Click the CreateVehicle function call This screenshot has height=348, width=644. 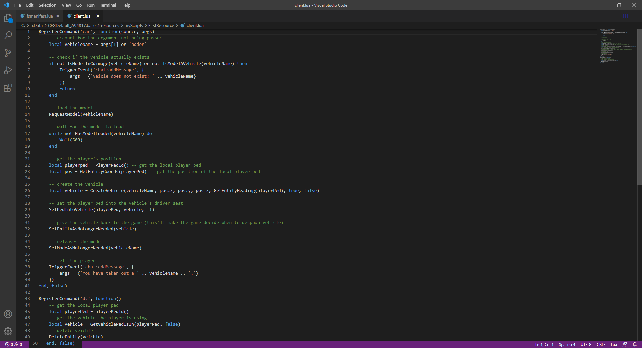pyautogui.click(x=107, y=190)
